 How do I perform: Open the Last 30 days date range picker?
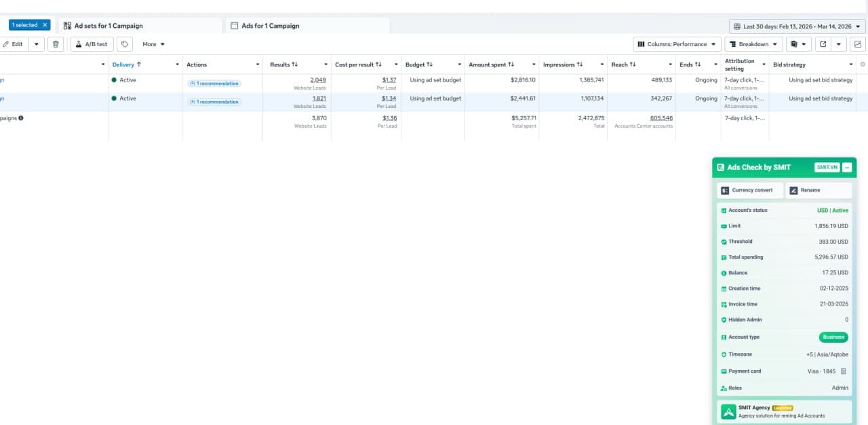pos(797,26)
